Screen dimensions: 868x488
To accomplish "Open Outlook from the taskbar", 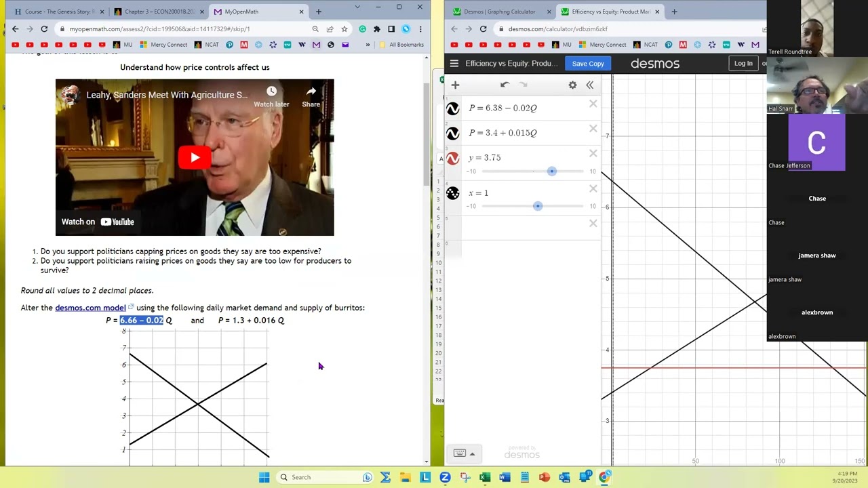I will (x=564, y=477).
